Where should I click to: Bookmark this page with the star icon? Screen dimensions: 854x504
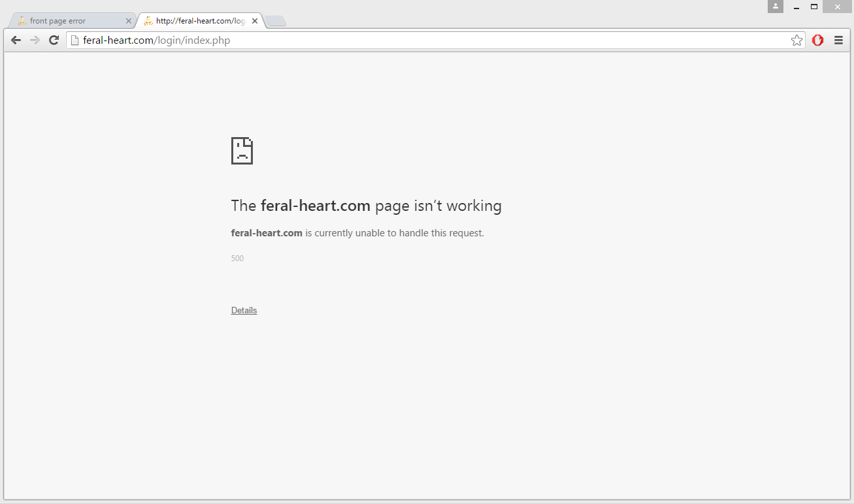797,40
